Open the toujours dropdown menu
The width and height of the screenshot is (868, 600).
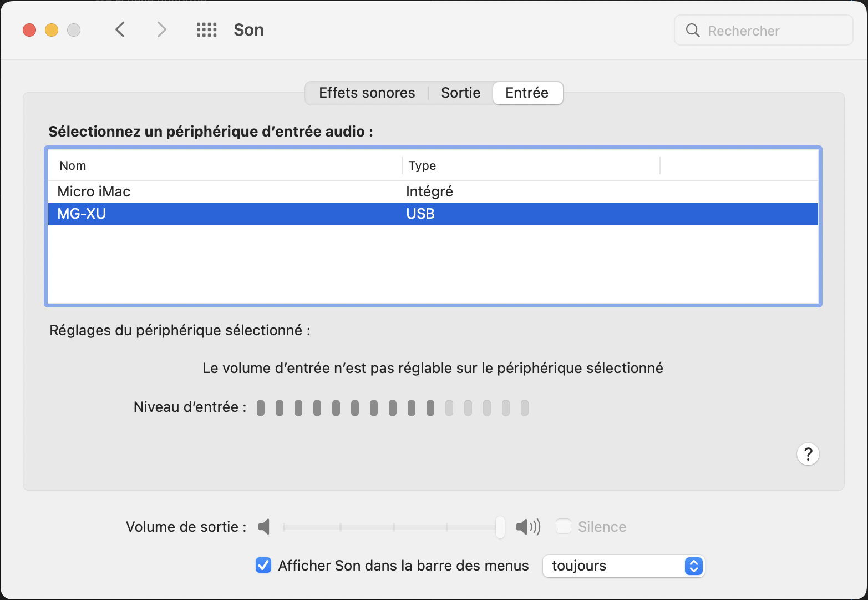point(623,566)
